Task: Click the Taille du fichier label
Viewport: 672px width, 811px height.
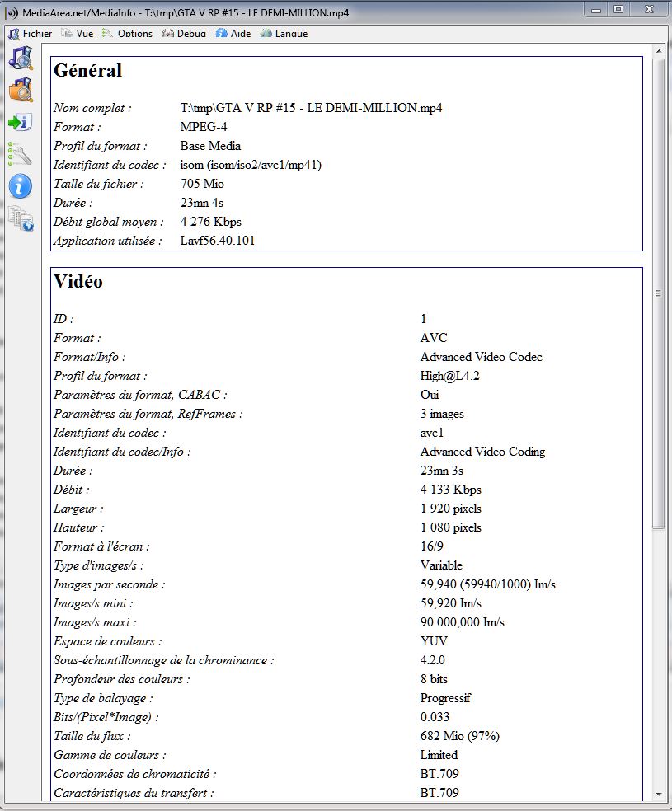Action: click(x=98, y=184)
